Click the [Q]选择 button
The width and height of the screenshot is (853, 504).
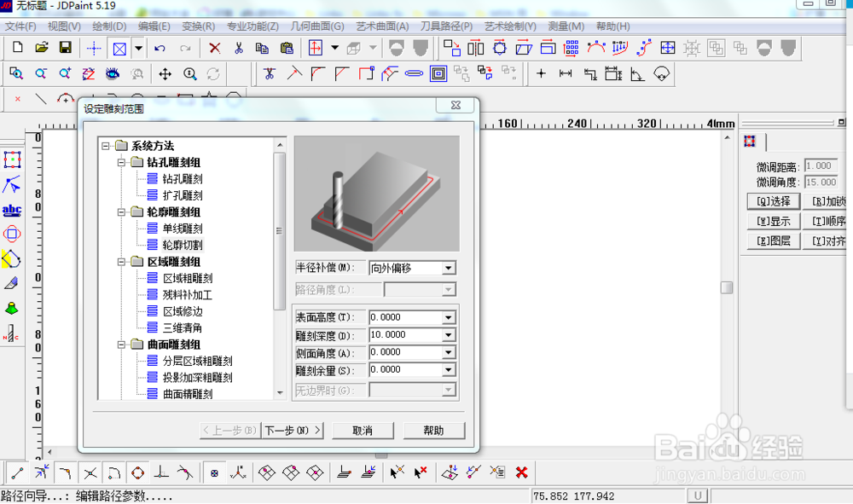tap(773, 201)
